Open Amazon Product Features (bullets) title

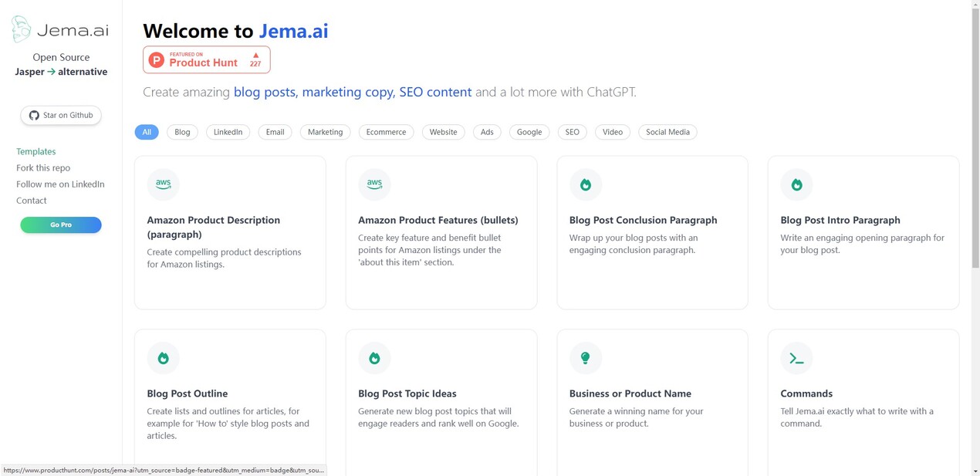[438, 220]
